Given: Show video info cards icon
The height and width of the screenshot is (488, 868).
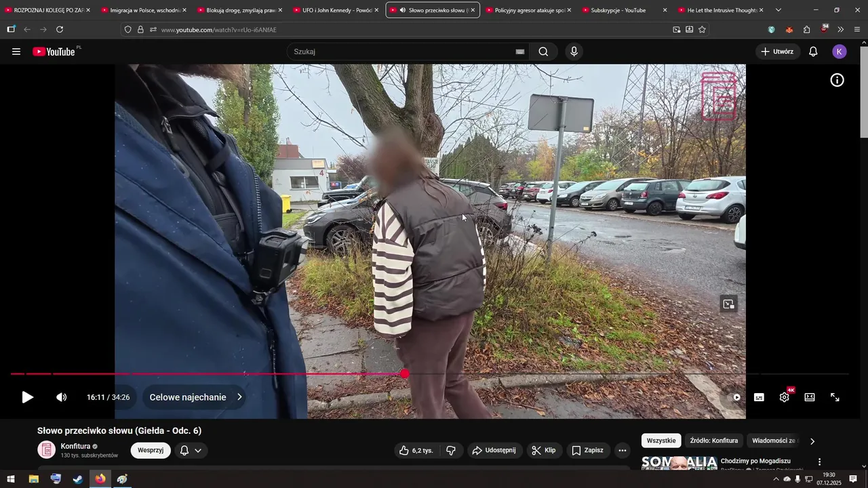Looking at the screenshot, I should [x=837, y=80].
